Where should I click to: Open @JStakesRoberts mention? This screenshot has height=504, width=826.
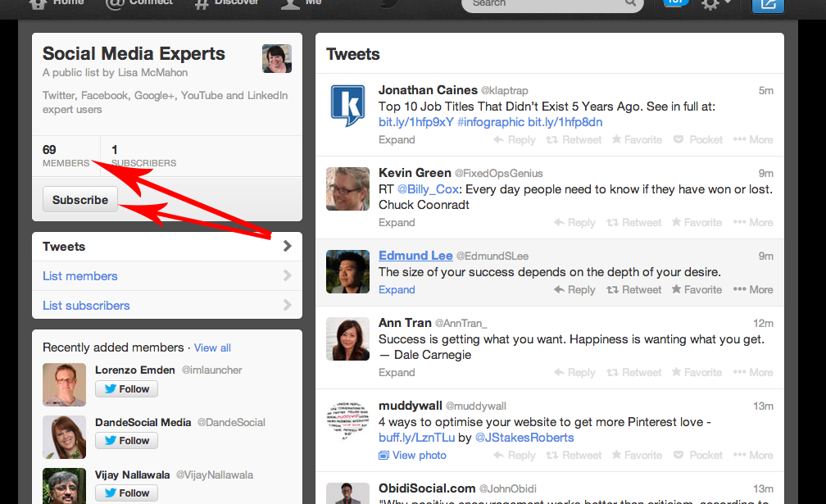pyautogui.click(x=524, y=438)
